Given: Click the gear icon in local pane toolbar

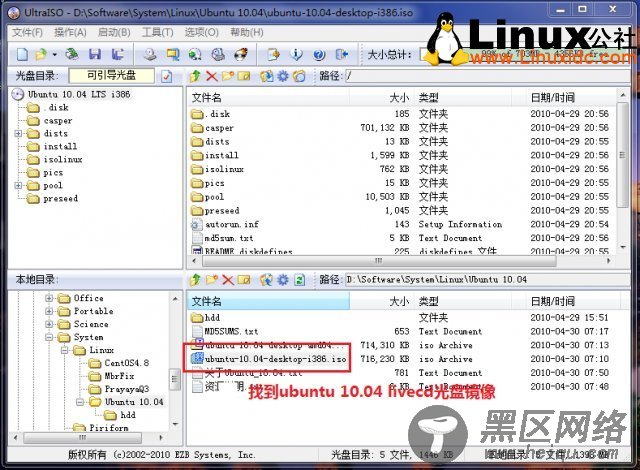Looking at the screenshot, I should [283, 280].
